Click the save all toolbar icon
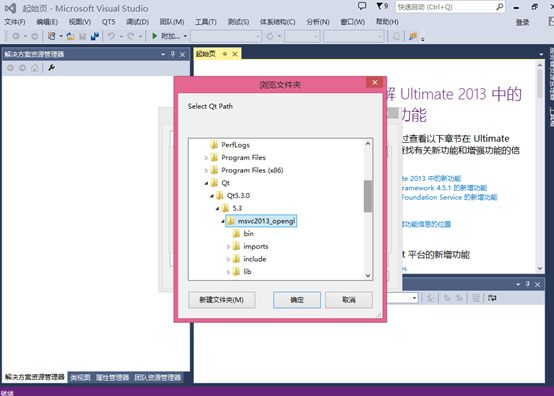Image resolution: width=554 pixels, height=396 pixels. point(95,36)
